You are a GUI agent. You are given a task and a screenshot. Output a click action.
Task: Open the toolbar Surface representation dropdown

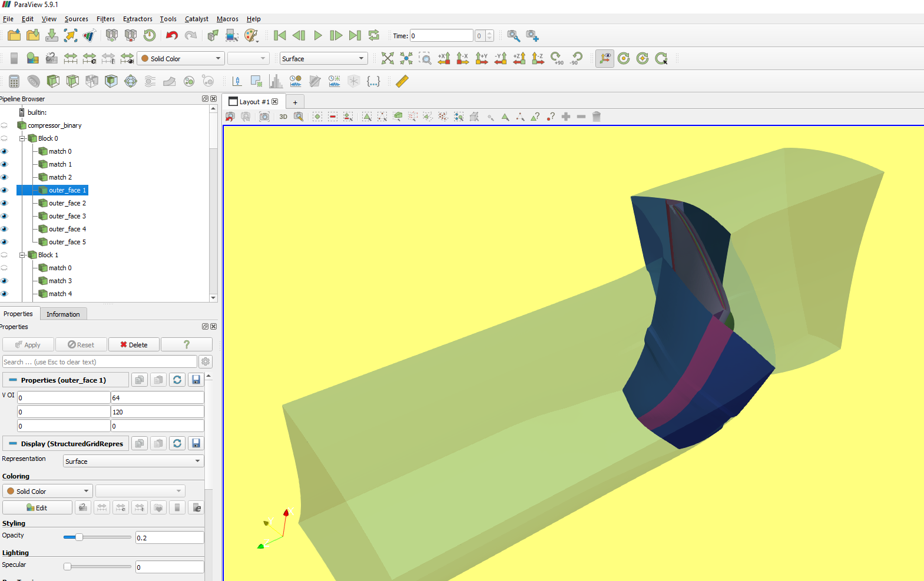(x=323, y=58)
